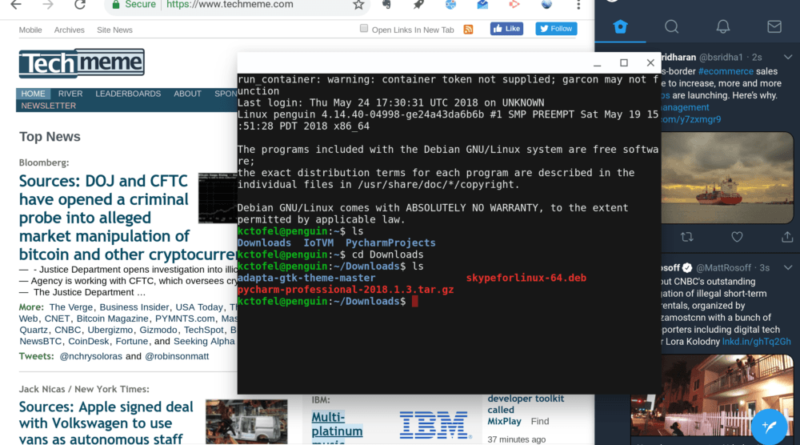800x445 pixels.
Task: Open Twitter search
Action: tap(671, 27)
